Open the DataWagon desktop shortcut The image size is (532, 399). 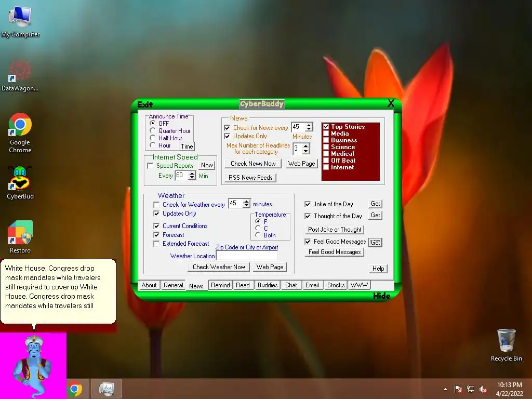pos(20,75)
